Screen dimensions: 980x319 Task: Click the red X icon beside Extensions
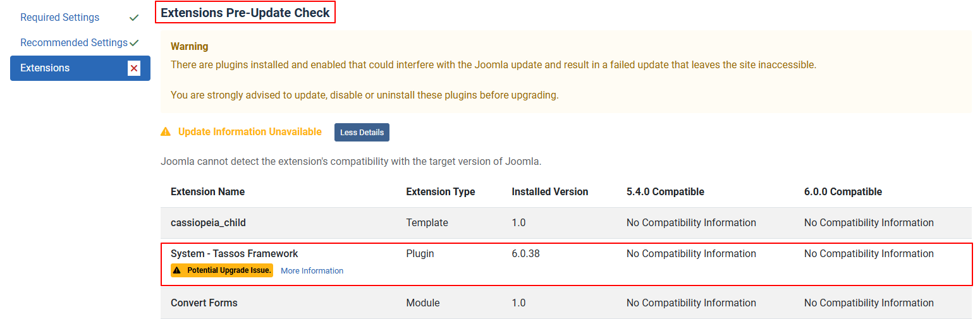click(x=133, y=68)
